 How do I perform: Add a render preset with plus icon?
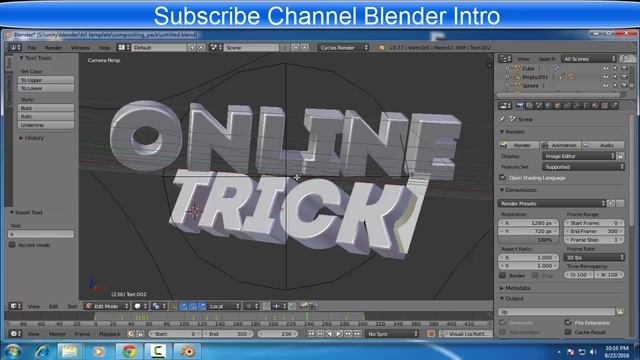click(611, 203)
